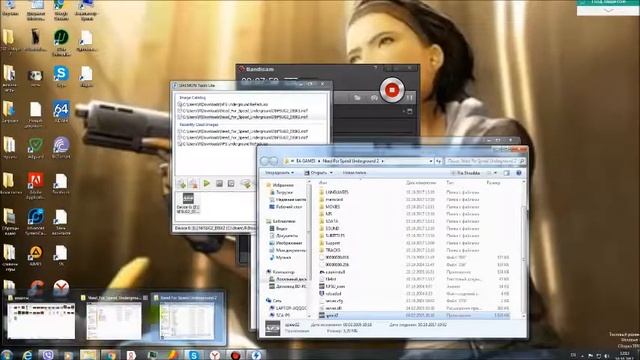Select Изображения library

(286, 243)
